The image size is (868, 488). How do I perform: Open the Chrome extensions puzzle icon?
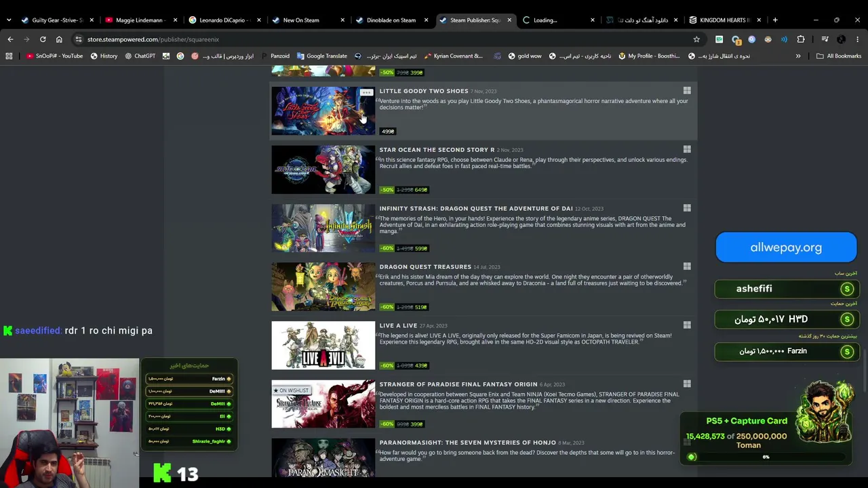(x=801, y=39)
